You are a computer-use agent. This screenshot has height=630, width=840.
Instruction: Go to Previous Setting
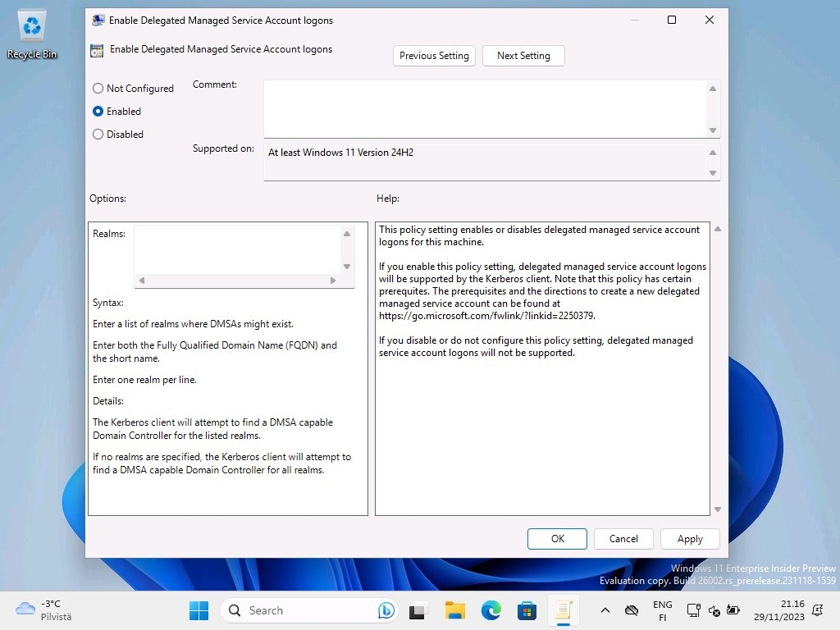(x=434, y=56)
